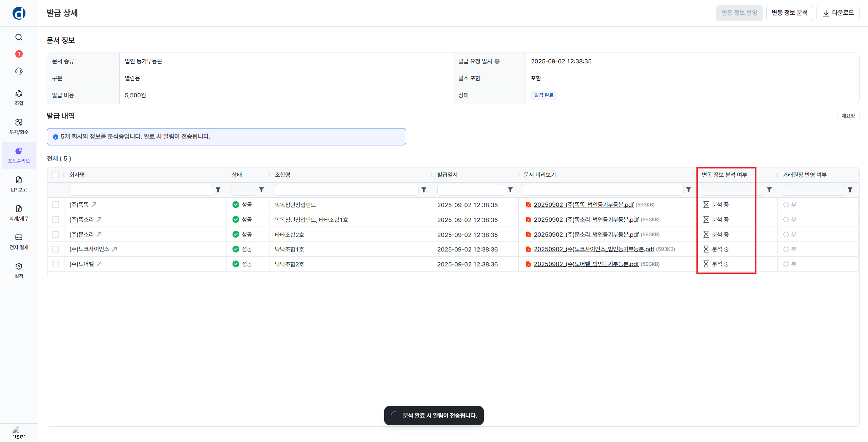Click the 다운로드 button

[x=838, y=13]
